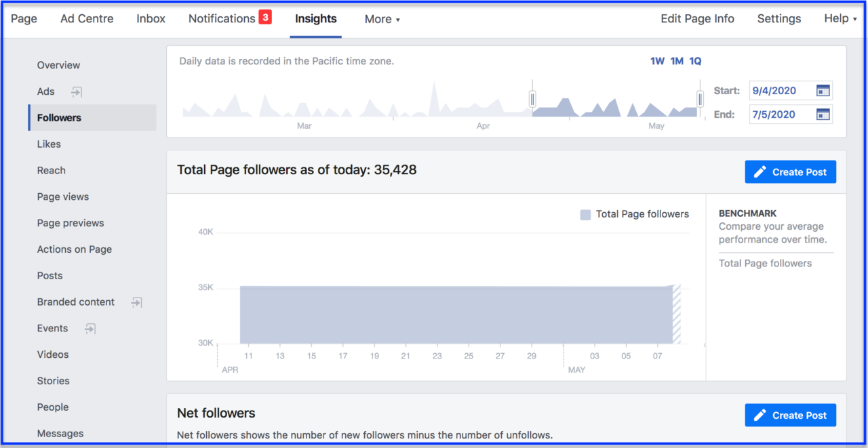868x448 pixels.
Task: Click the external link icon beside Events
Action: [89, 328]
